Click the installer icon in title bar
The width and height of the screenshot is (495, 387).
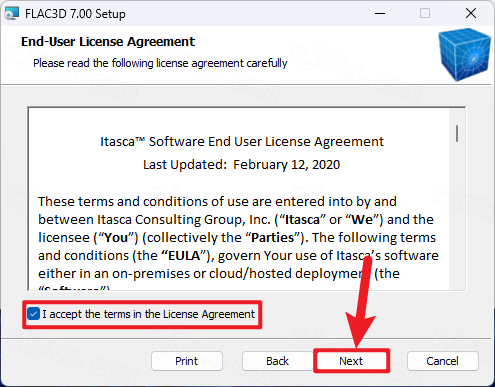pos(12,13)
